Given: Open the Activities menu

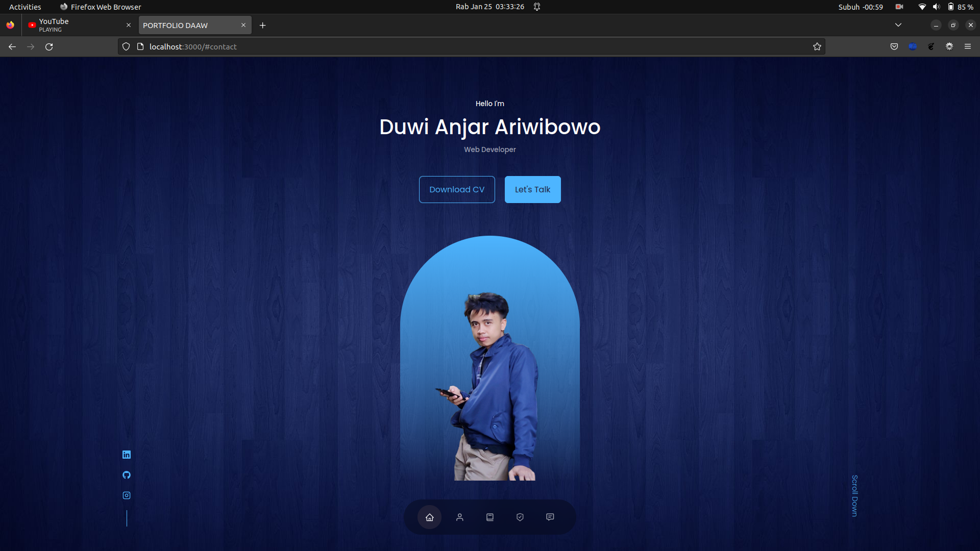Looking at the screenshot, I should (24, 7).
